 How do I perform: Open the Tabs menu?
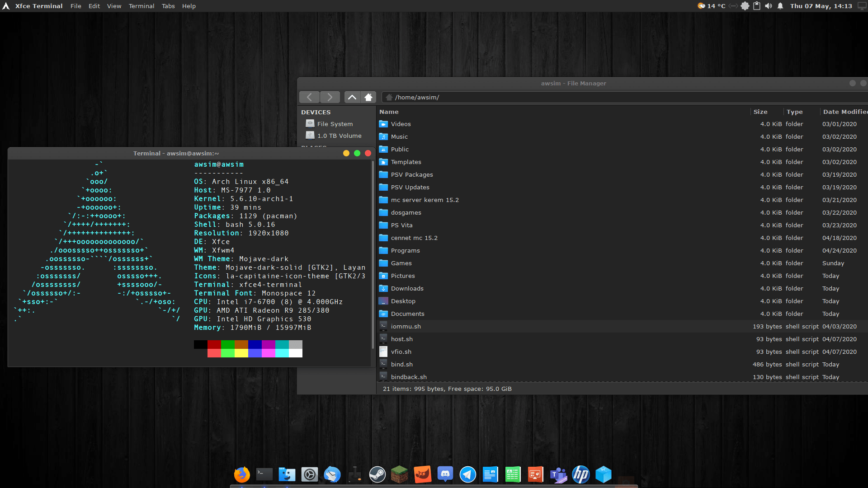(x=168, y=6)
